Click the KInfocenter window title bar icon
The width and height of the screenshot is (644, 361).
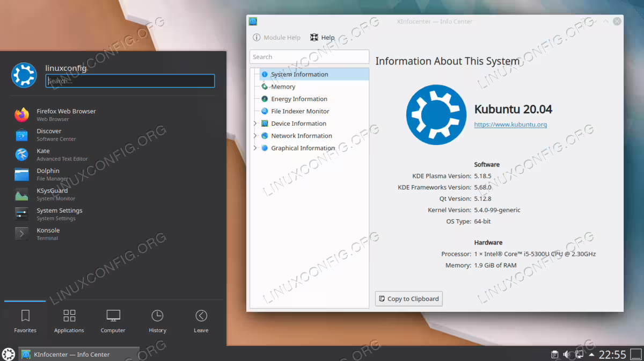click(x=253, y=21)
